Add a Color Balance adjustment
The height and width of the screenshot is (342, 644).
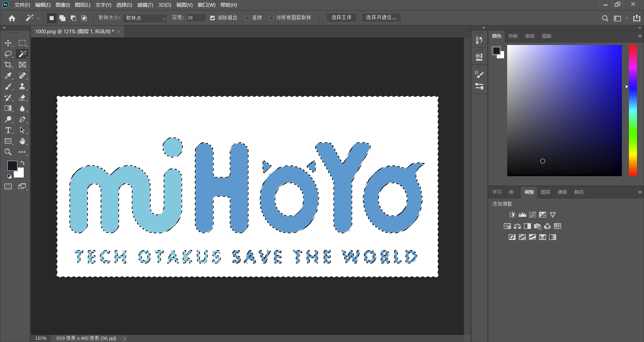[517, 226]
